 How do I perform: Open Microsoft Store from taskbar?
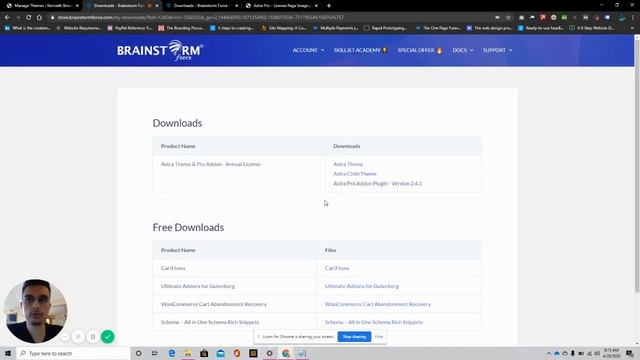pos(204,353)
